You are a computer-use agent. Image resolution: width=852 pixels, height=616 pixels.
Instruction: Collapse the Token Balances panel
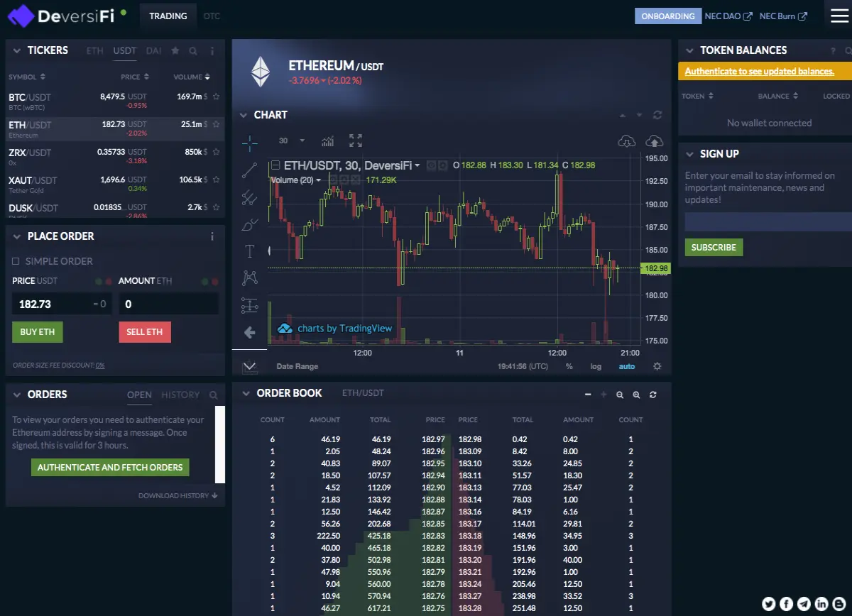tap(689, 50)
